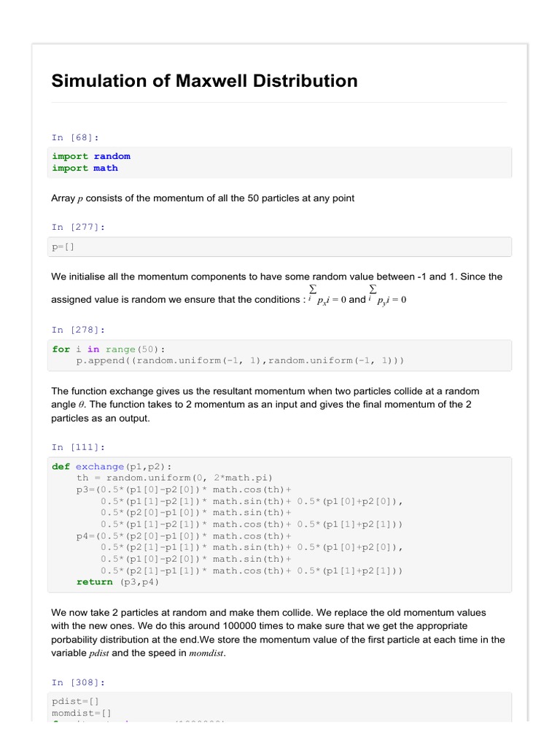Click the "We initialise all the momentum" paragraph
This screenshot has height=747, width=560.
click(x=277, y=277)
